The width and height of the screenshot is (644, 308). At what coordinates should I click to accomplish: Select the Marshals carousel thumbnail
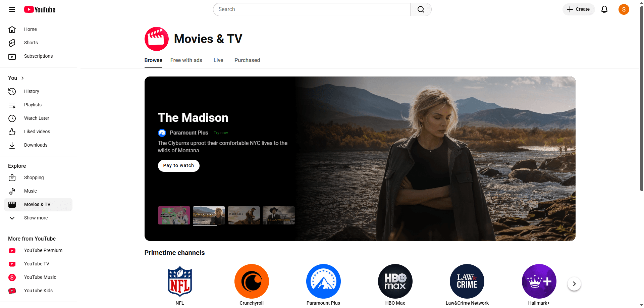click(x=244, y=215)
